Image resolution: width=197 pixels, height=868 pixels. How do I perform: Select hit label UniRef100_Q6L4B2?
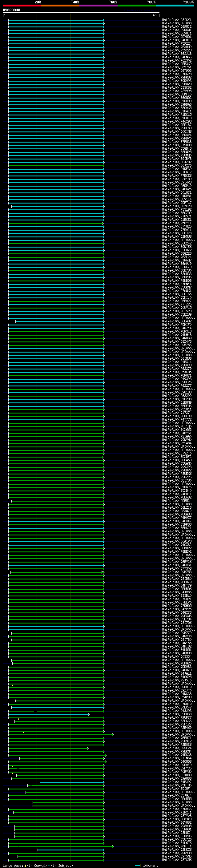[177, 321]
